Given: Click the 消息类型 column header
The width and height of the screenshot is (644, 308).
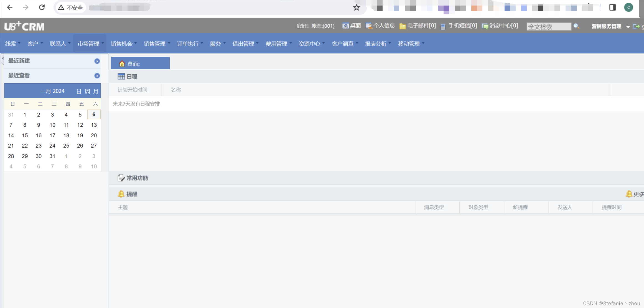Looking at the screenshot, I should (434, 207).
